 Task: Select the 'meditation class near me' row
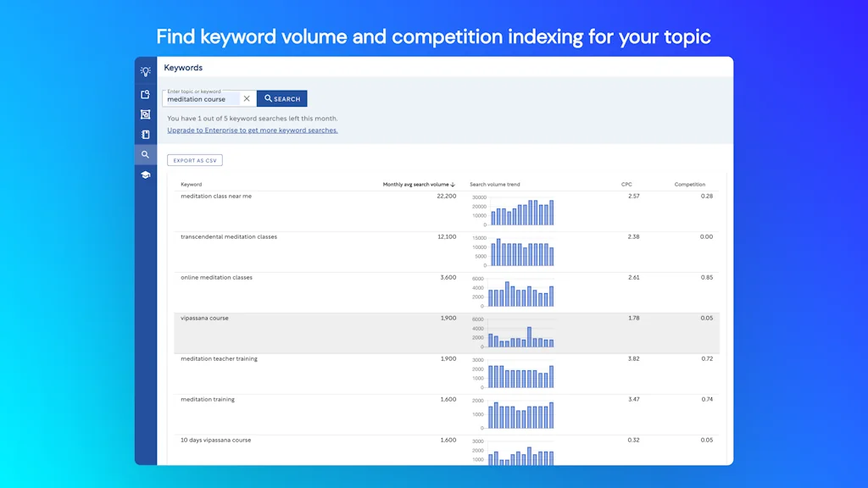point(216,197)
